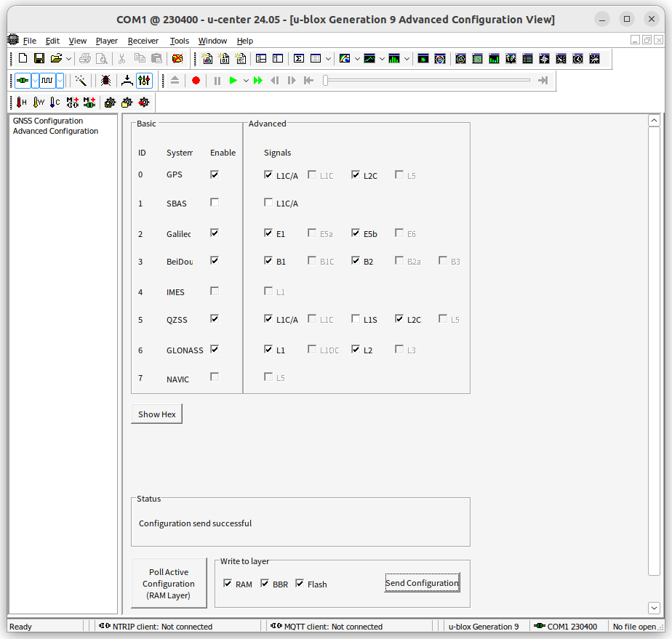Viewport: 672px width, 639px height.
Task: Open the statistics view via Sigma icon
Action: 298,58
